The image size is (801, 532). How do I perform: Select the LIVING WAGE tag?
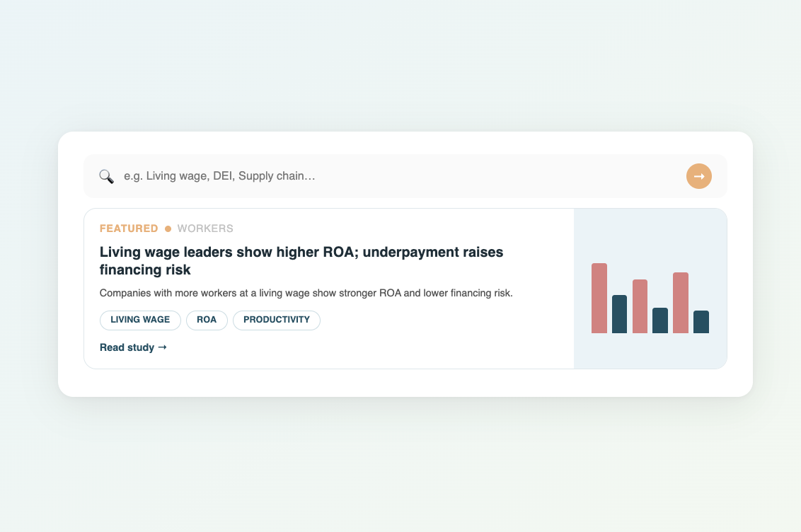[x=140, y=320]
